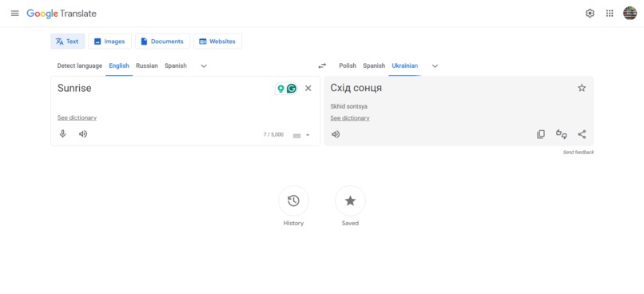Swap source and target languages

click(322, 66)
